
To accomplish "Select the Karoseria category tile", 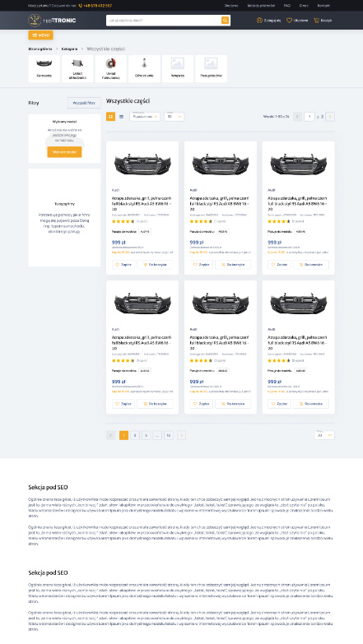I will click(44, 69).
